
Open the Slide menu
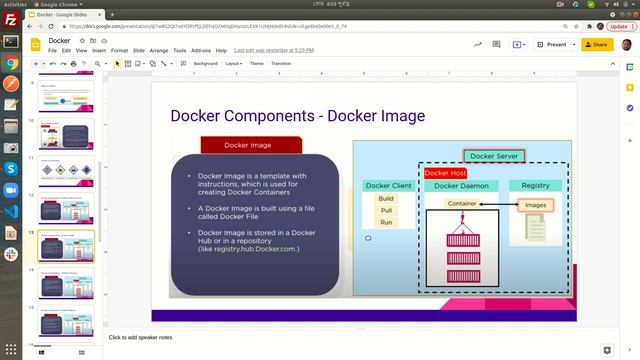click(x=139, y=51)
